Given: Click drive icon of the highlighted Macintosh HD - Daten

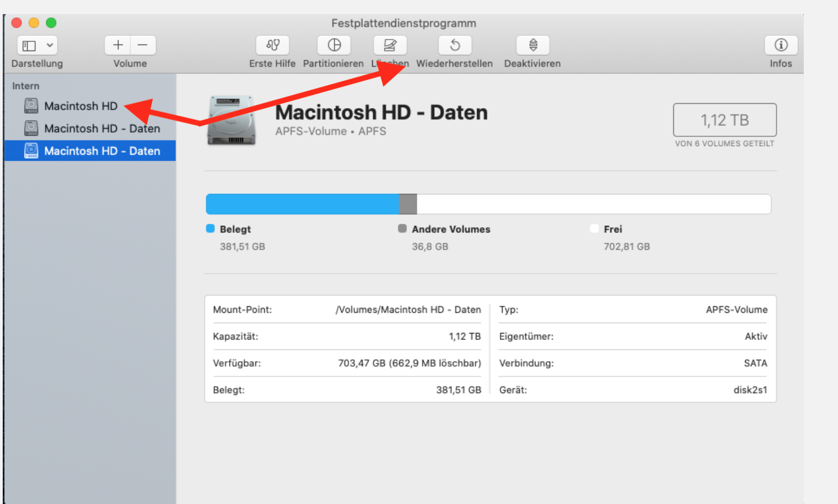Looking at the screenshot, I should pos(32,150).
